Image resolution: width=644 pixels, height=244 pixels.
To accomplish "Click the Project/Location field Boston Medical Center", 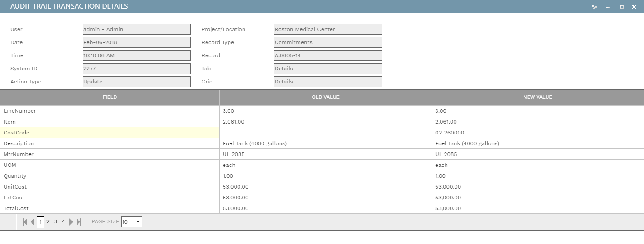I will coord(327,29).
